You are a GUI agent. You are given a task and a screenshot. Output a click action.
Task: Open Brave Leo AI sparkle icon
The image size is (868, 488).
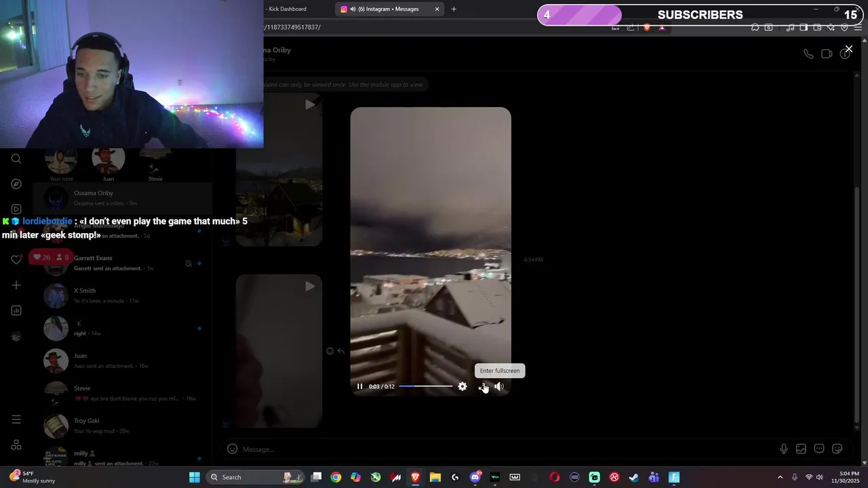(832, 27)
